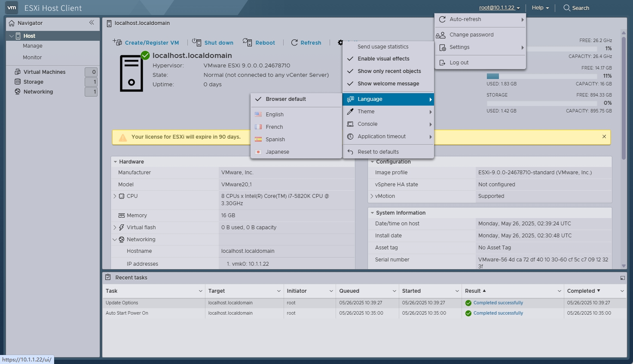The image size is (633, 364).
Task: Select Virtual Machines in Navigator
Action: tap(44, 72)
